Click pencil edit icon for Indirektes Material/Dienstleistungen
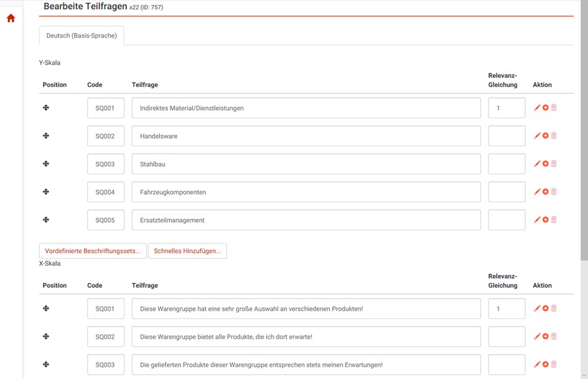 tap(537, 108)
